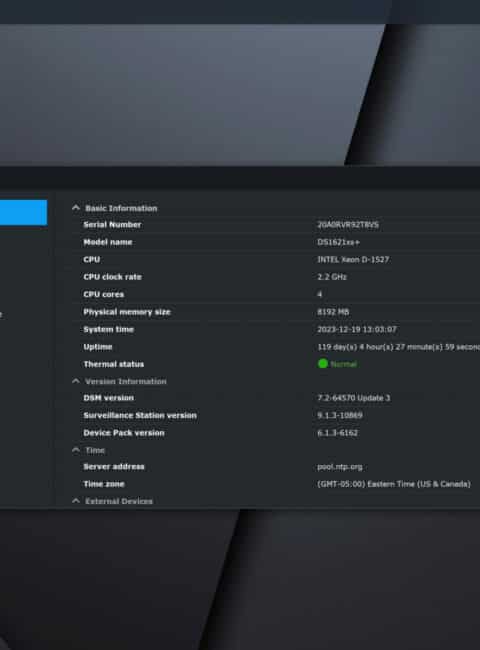Select the highlighted blue sidebar item
The height and width of the screenshot is (650, 480).
[23, 213]
